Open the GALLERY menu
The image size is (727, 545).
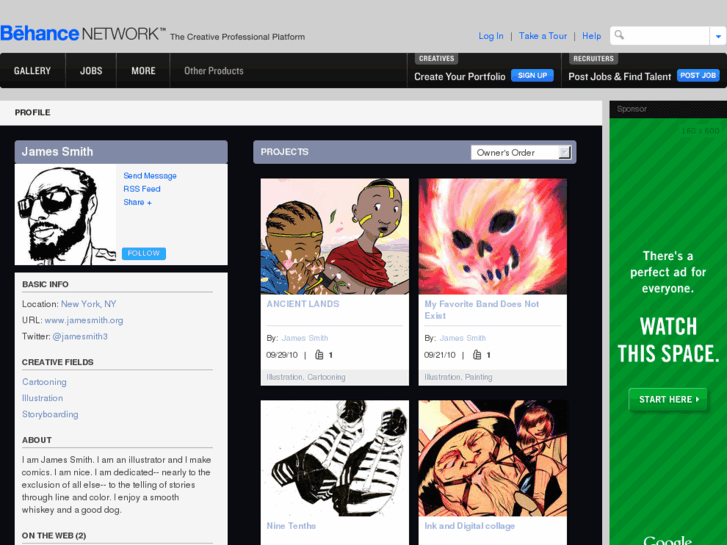[x=32, y=71]
